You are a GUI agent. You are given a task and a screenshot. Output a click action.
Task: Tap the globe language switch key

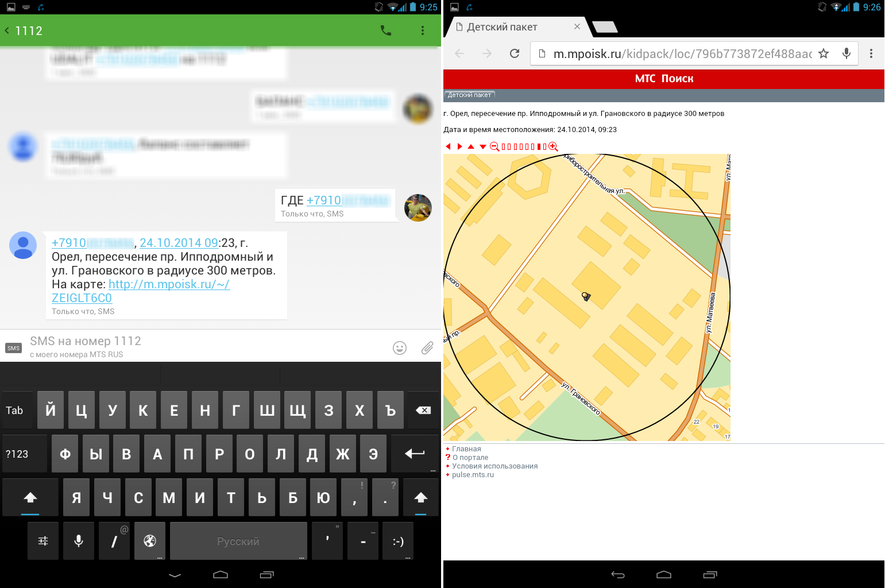[150, 541]
